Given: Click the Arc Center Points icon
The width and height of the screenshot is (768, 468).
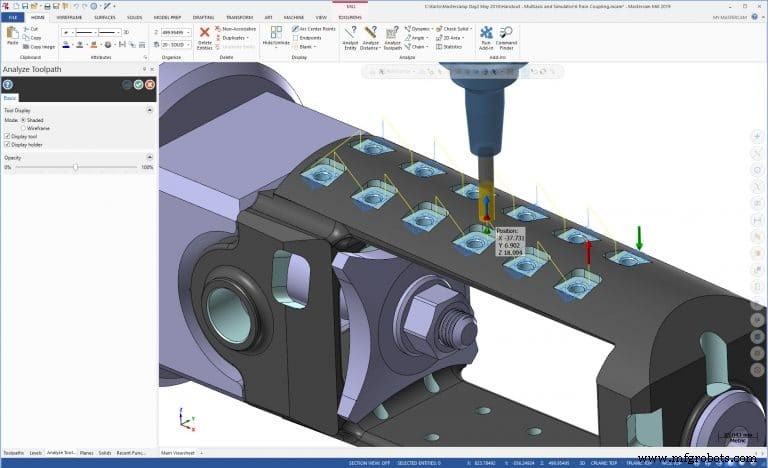Looking at the screenshot, I should (x=295, y=29).
